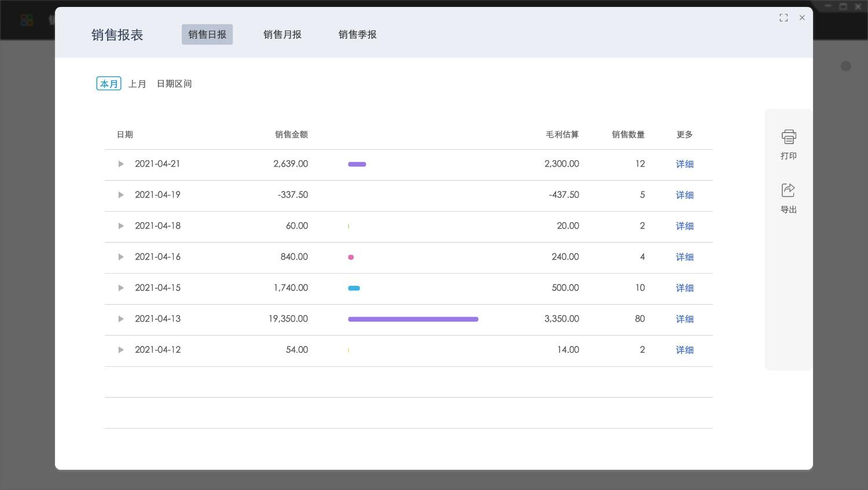Open 详细 for 2021-04-21
Image resolution: width=868 pixels, height=490 pixels.
685,164
